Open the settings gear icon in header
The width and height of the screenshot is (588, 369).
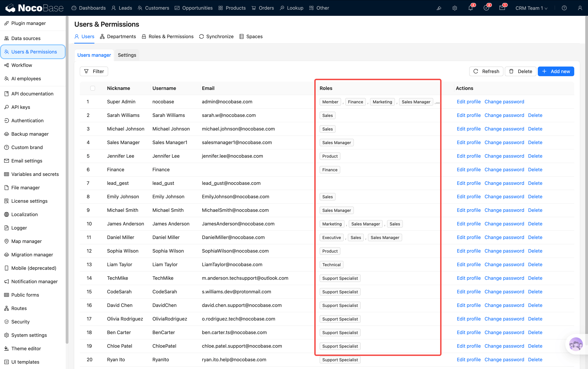tap(455, 8)
